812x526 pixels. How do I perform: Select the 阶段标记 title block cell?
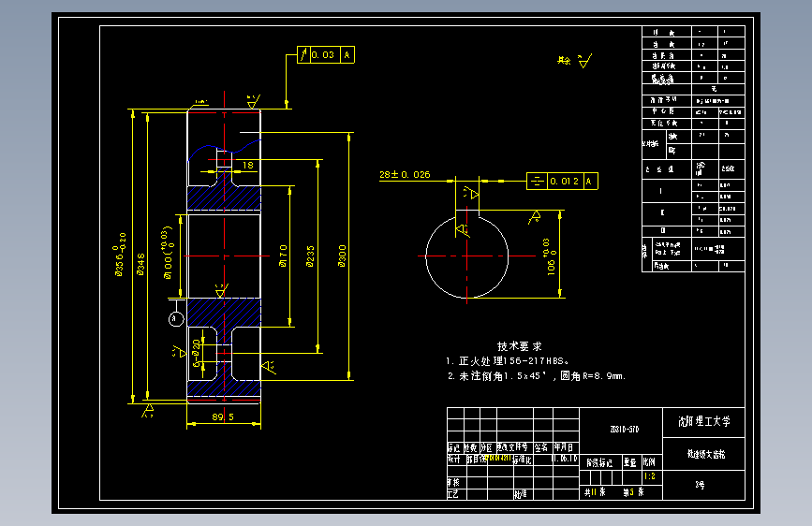pyautogui.click(x=599, y=463)
